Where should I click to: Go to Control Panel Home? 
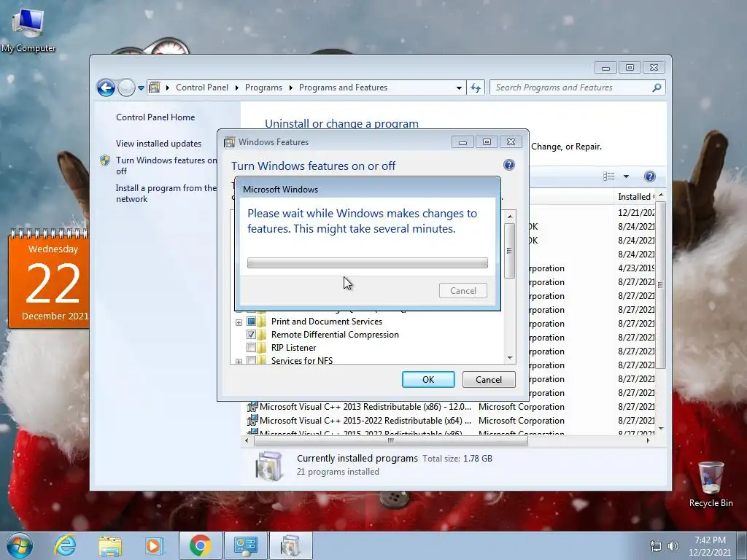pos(155,117)
